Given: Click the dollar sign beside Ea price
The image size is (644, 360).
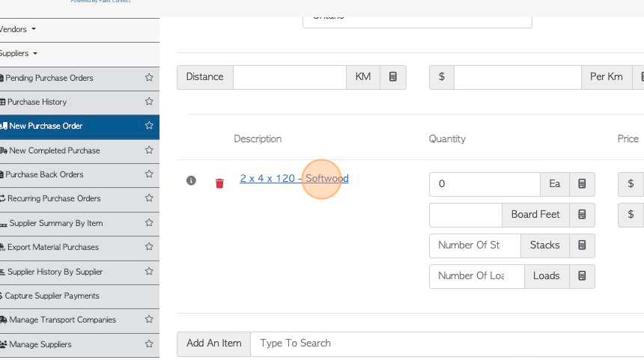Looking at the screenshot, I should [631, 184].
